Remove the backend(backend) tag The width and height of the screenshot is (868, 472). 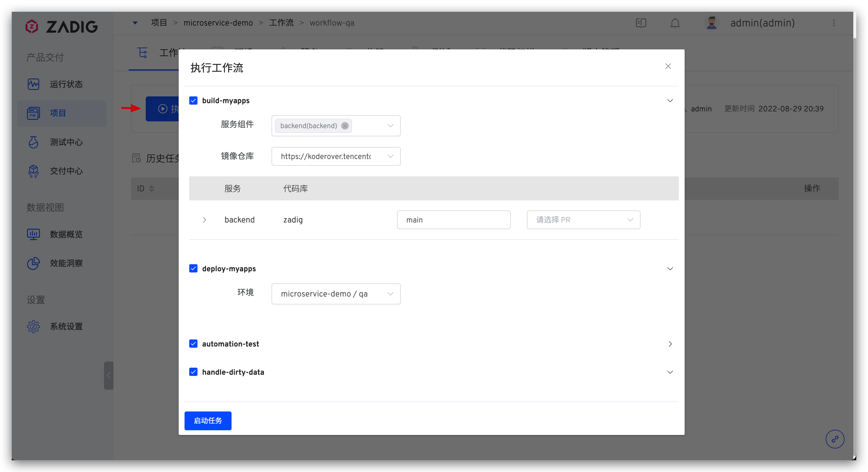[x=345, y=126]
